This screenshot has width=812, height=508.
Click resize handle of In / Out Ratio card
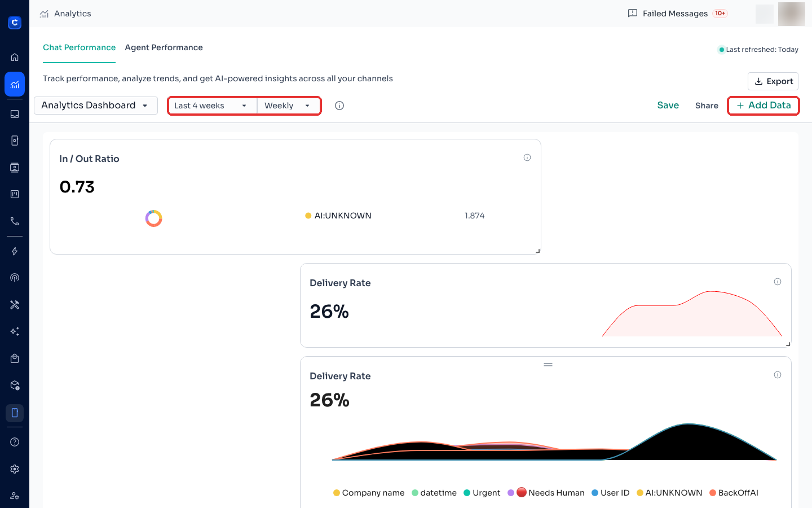(x=538, y=251)
